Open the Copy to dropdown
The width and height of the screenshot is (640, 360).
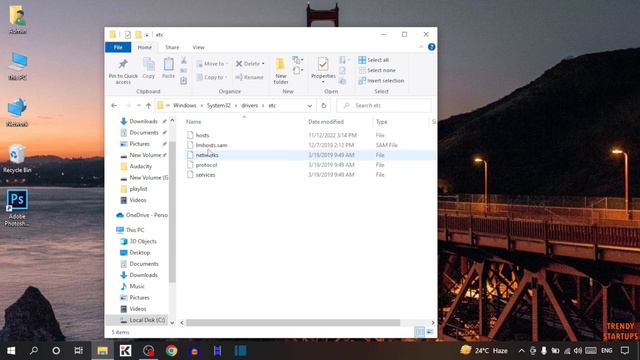tap(211, 77)
